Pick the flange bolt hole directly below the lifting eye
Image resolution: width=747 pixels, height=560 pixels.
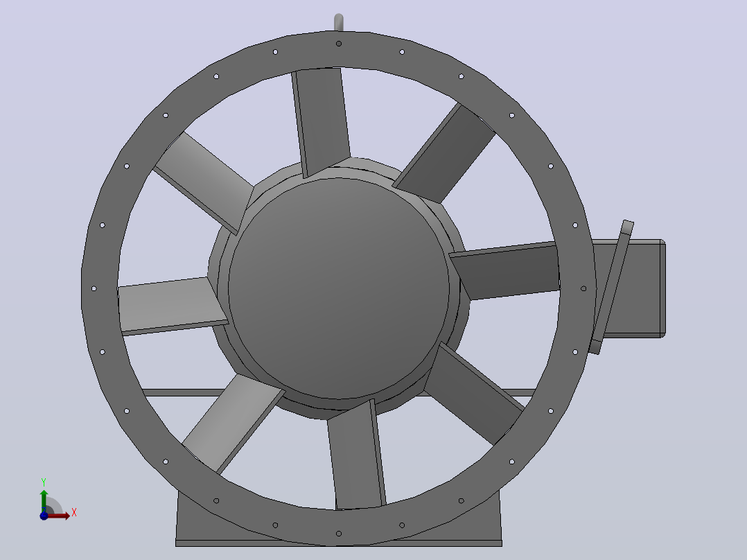(339, 44)
